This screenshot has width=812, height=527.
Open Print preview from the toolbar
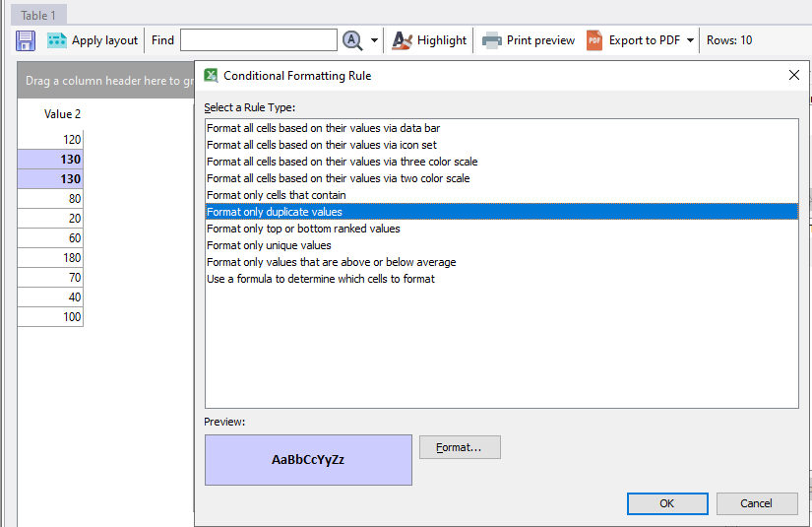click(x=529, y=40)
